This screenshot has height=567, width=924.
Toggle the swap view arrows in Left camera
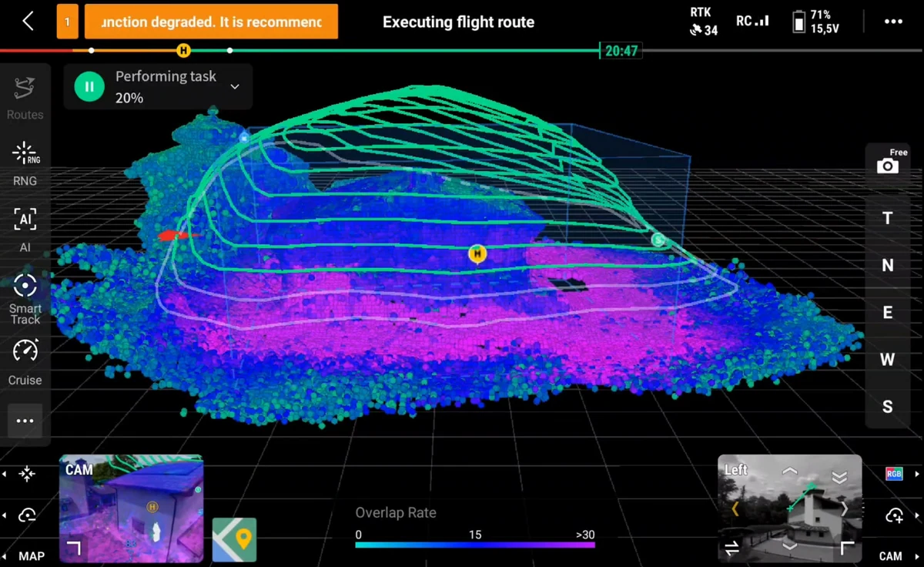(x=731, y=548)
